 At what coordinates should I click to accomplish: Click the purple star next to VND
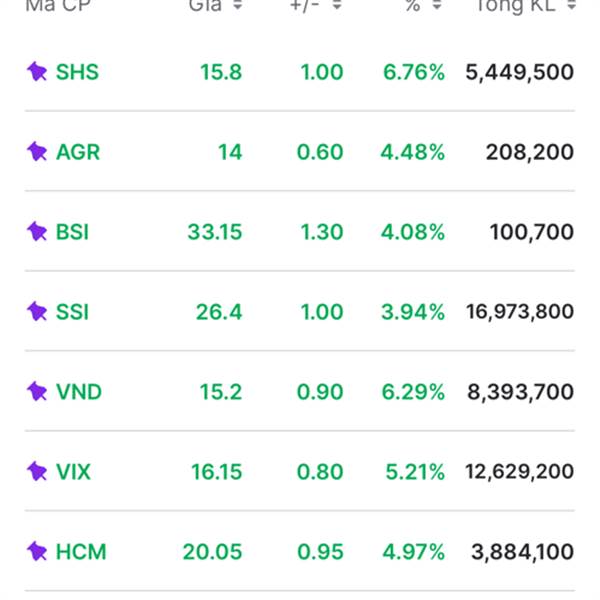click(37, 392)
